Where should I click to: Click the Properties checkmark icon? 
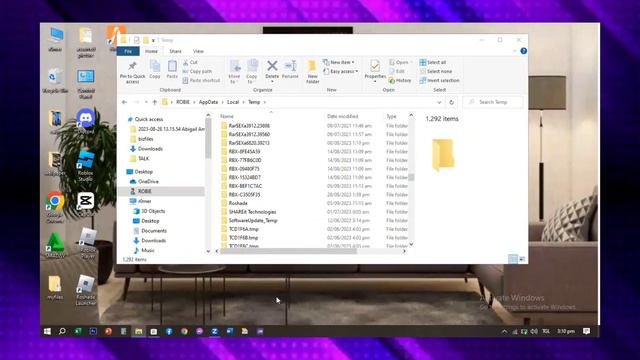[x=375, y=66]
